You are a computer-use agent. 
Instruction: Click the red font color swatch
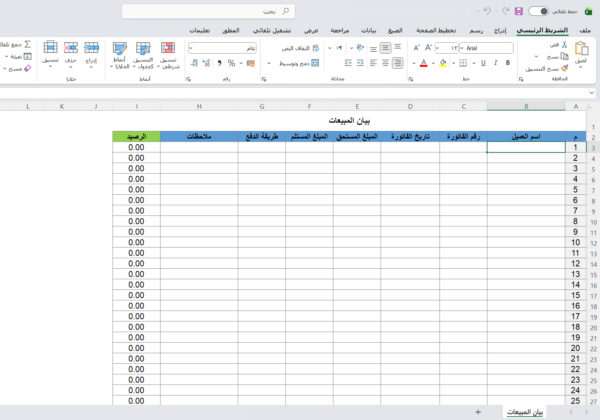click(424, 62)
